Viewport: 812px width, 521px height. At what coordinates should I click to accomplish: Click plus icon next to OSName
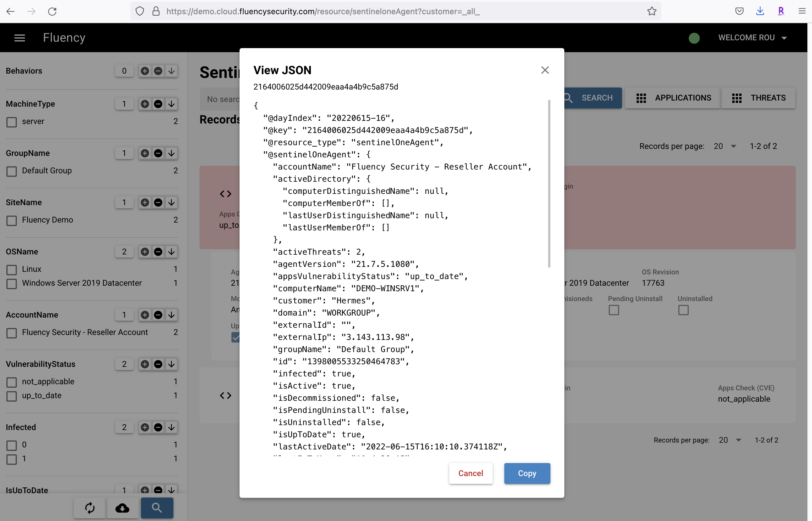click(x=145, y=252)
